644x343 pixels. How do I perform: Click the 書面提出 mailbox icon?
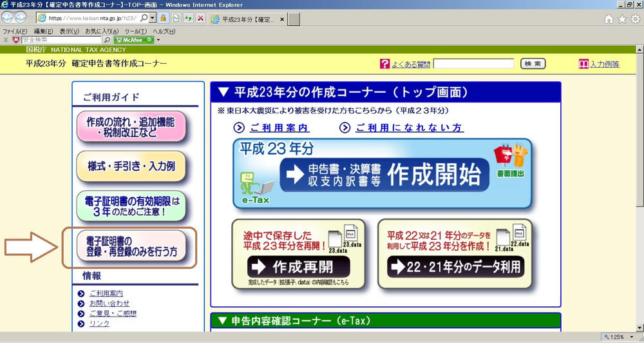click(511, 161)
